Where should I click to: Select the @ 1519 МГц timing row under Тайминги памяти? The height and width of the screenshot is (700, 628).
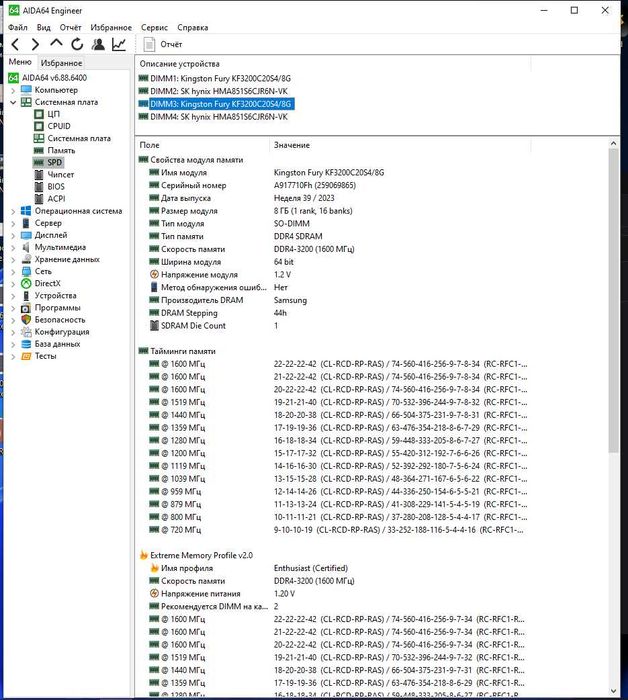(333, 402)
